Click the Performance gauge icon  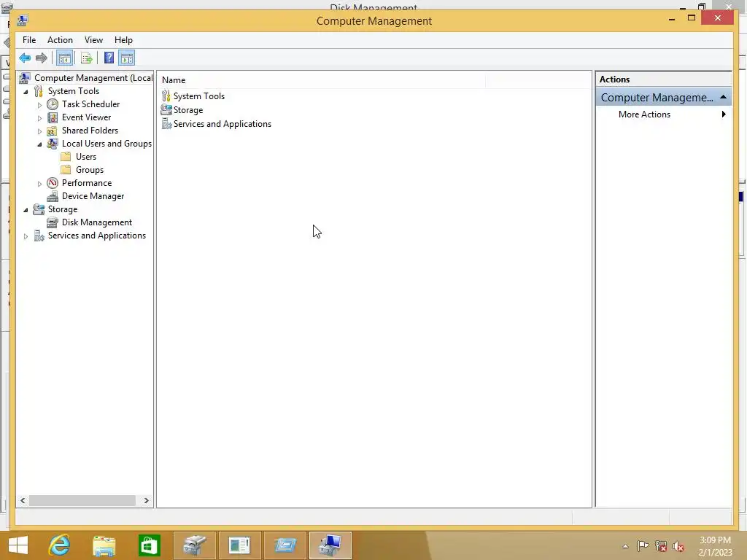(53, 183)
